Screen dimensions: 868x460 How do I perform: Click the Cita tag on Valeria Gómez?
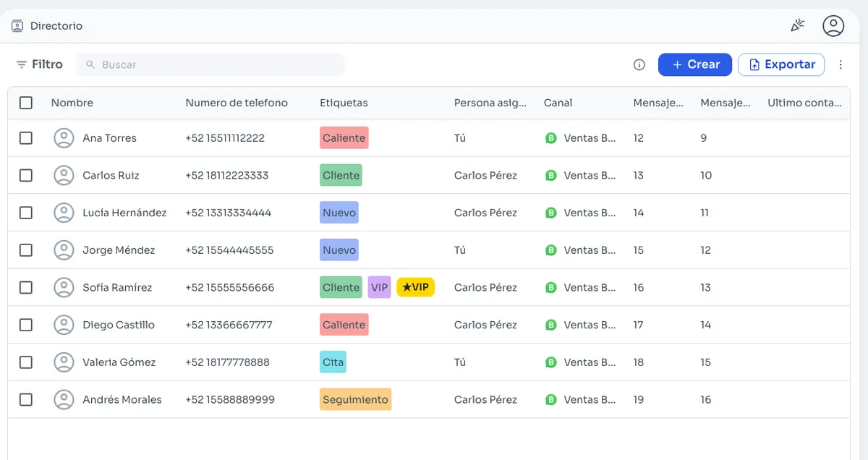coord(333,362)
